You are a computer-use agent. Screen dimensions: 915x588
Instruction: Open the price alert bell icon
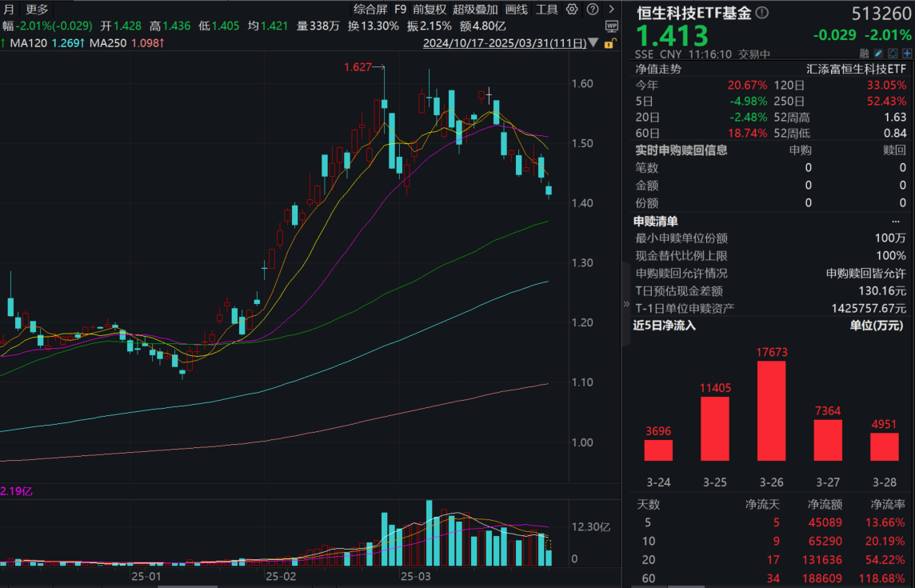point(893,53)
